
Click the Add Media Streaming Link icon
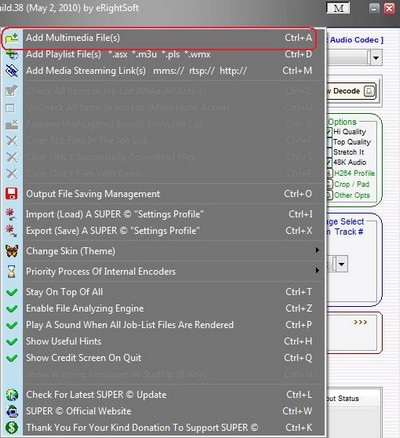(x=12, y=71)
